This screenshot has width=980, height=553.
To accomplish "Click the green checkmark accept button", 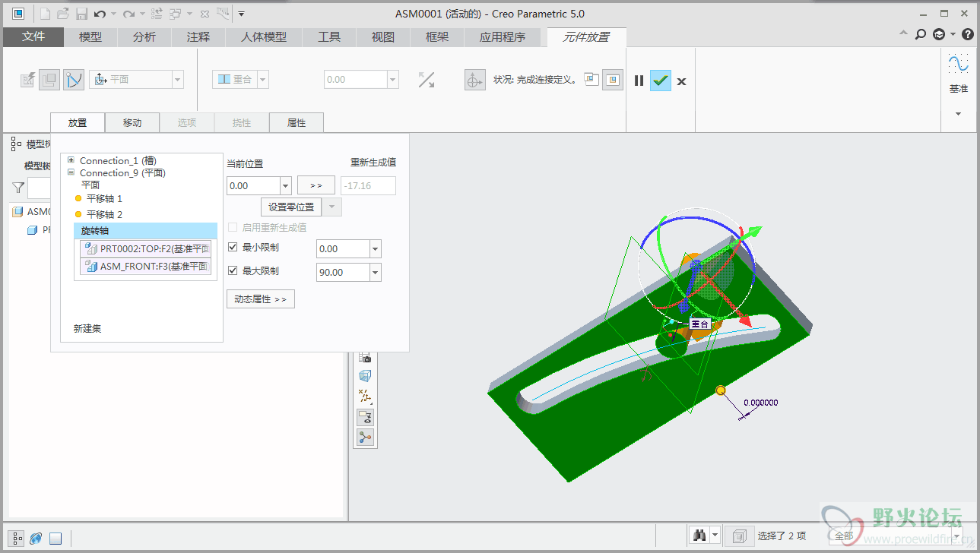I will 661,81.
